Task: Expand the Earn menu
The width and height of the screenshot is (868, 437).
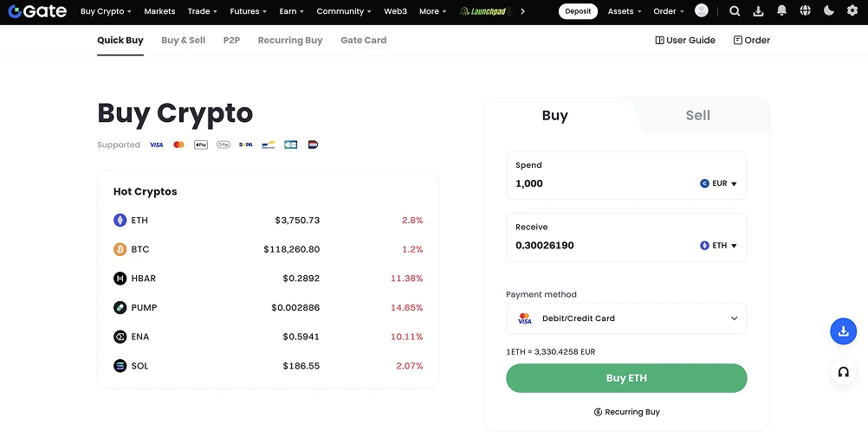Action: [x=292, y=11]
